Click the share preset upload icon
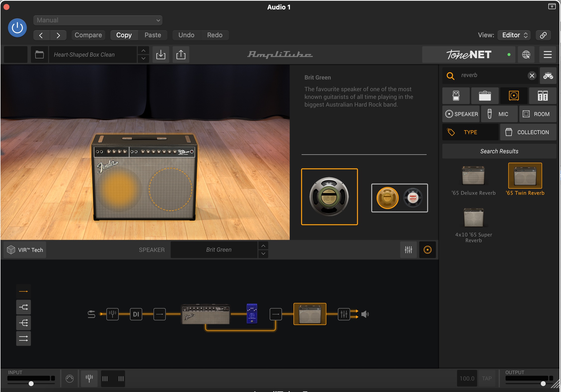 click(x=181, y=54)
